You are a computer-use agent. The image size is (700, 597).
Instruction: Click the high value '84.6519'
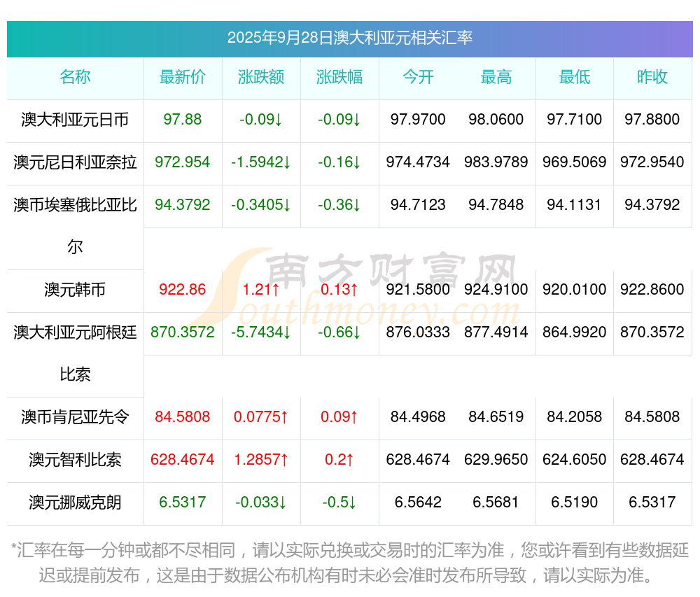(x=496, y=417)
